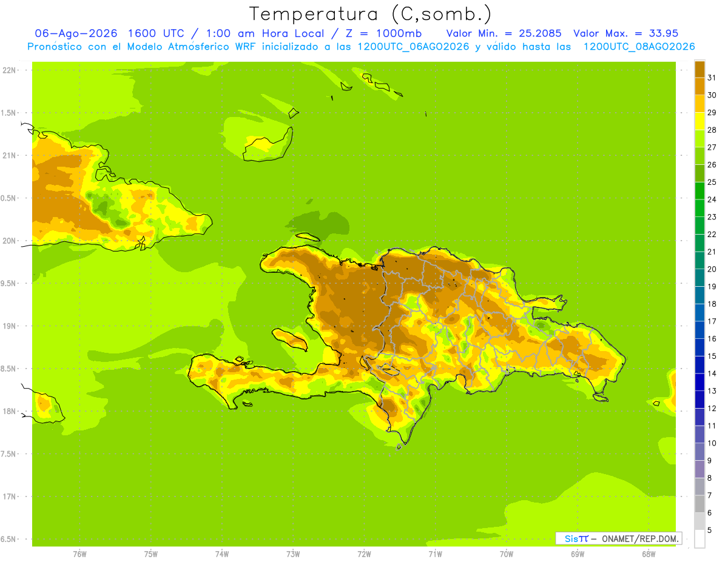The image size is (728, 562).
Task: Pick the dark blue legend swatch between 14 and 15
Action: pos(699,365)
